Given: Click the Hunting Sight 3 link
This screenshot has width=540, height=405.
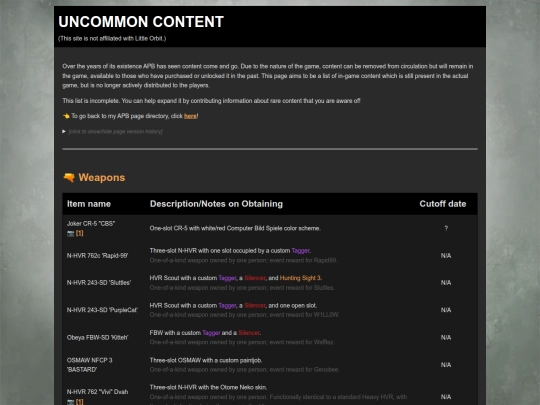Looking at the screenshot, I should tap(300, 278).
